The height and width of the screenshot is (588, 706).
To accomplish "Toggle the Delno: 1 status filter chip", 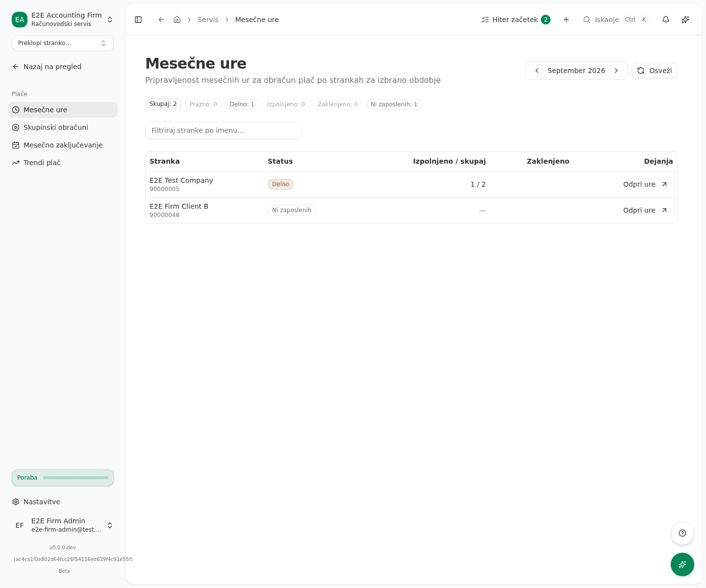I will [x=242, y=104].
